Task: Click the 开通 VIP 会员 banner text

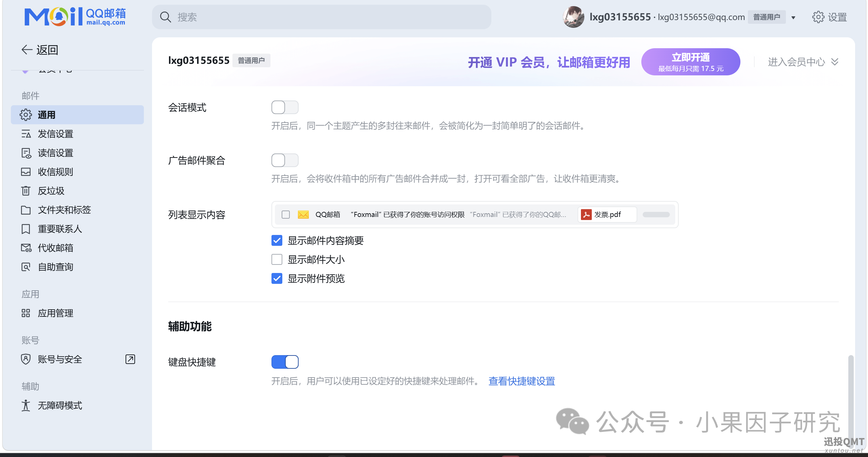Action: [549, 62]
